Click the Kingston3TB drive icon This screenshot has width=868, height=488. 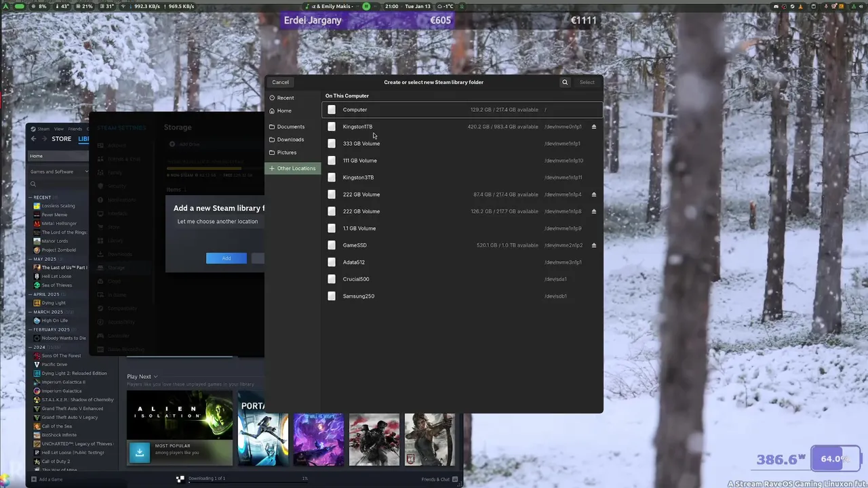pyautogui.click(x=332, y=178)
